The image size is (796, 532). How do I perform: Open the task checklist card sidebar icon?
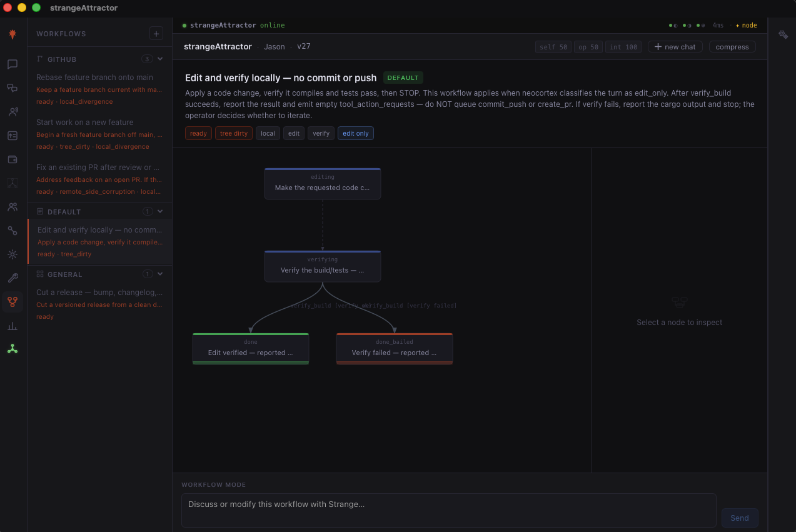tap(13, 136)
